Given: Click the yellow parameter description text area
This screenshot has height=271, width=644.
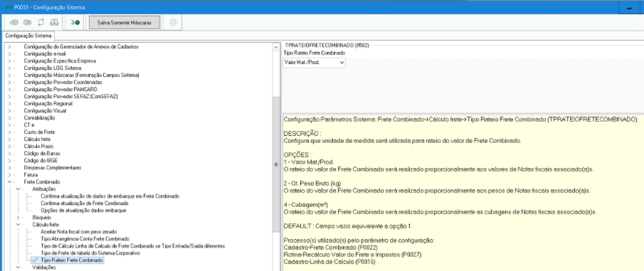Looking at the screenshot, I should (x=463, y=192).
